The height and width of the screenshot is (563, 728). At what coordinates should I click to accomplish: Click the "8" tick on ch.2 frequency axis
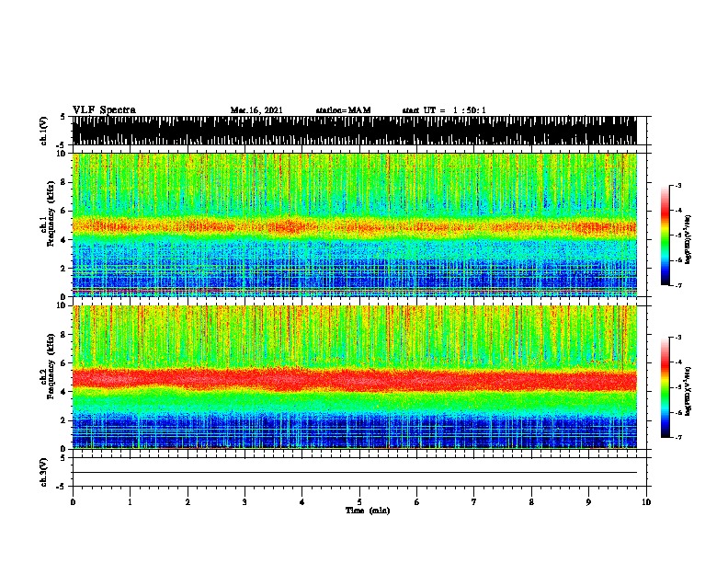63,335
